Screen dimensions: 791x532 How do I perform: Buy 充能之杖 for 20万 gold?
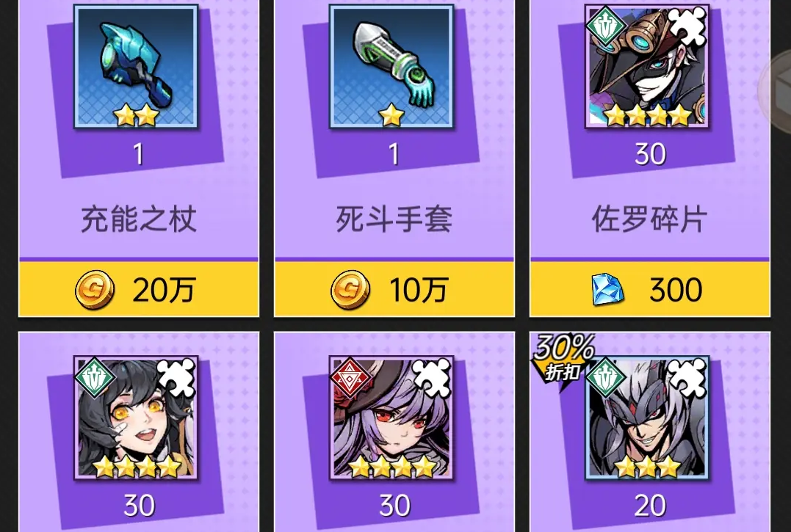coord(139,289)
